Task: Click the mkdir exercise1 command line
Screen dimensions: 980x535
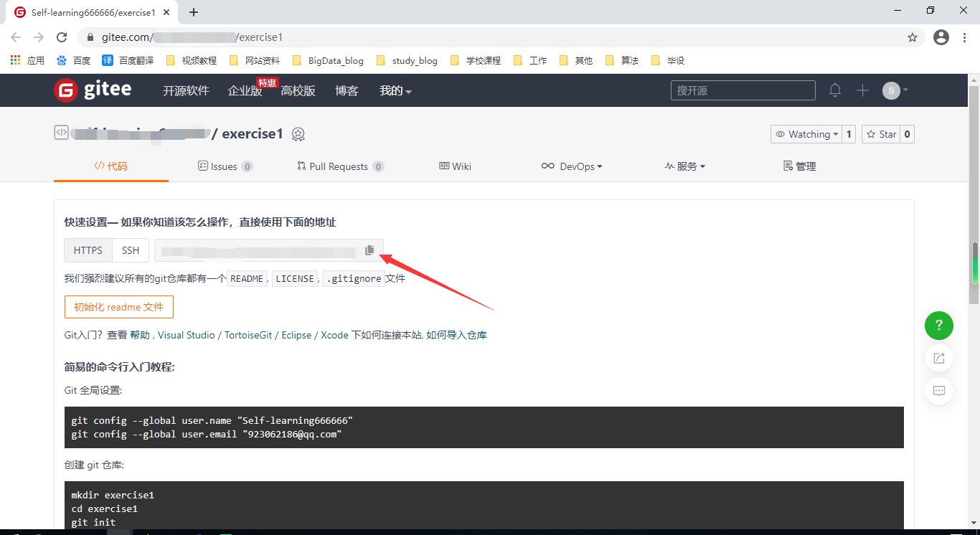Action: [x=113, y=495]
